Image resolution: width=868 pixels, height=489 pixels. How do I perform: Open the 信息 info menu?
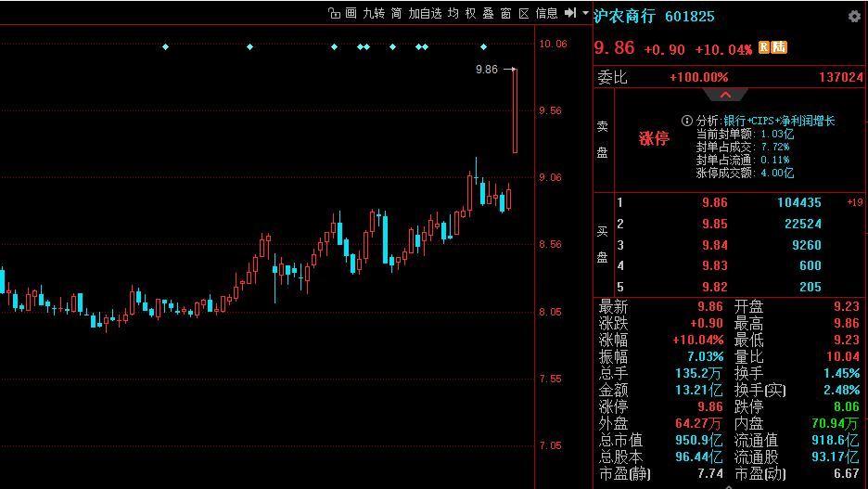click(x=547, y=13)
